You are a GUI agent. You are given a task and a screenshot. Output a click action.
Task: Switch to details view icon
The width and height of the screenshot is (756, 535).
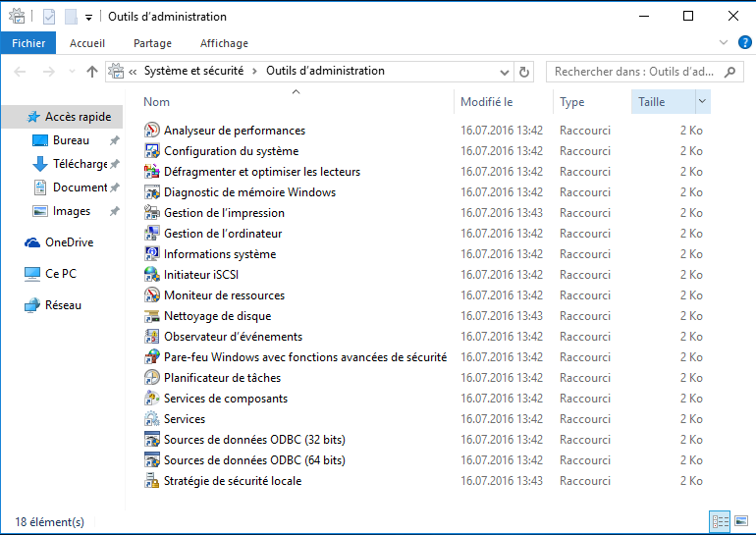(x=721, y=521)
